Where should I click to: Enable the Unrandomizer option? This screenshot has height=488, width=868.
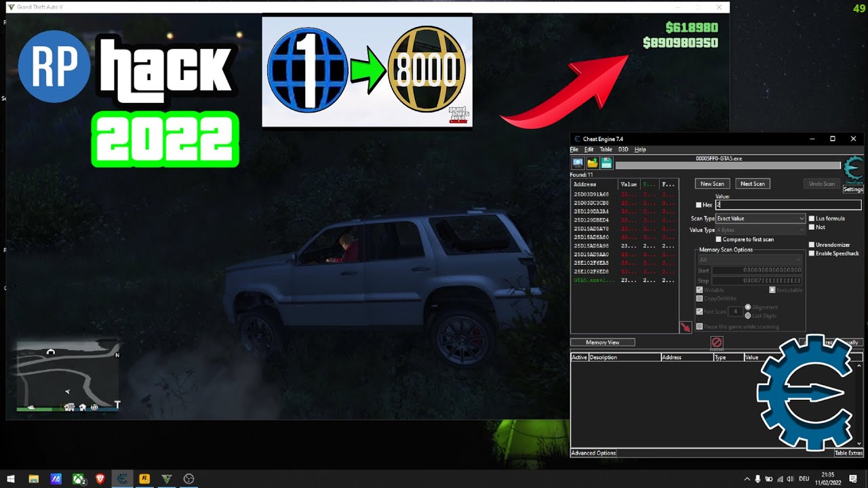(x=812, y=245)
